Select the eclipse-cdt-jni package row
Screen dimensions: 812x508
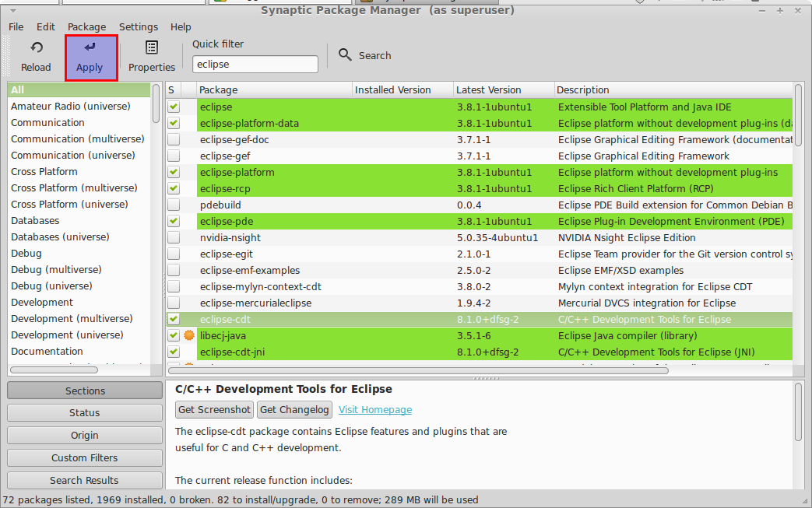click(479, 352)
